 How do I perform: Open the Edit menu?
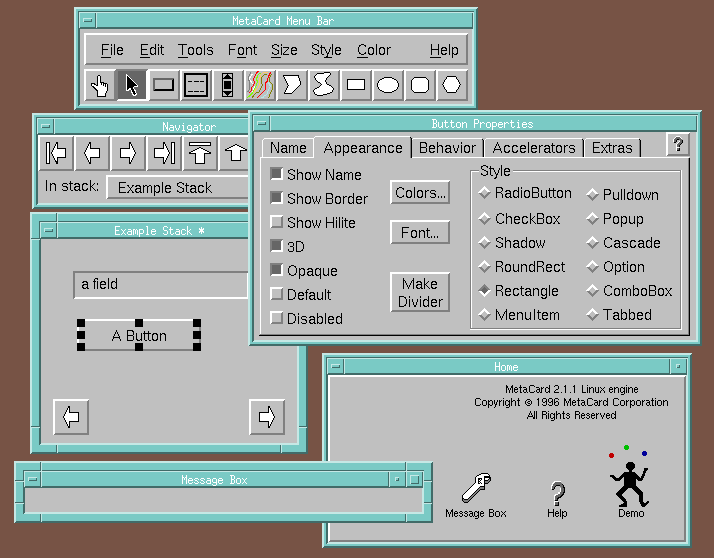[x=152, y=50]
